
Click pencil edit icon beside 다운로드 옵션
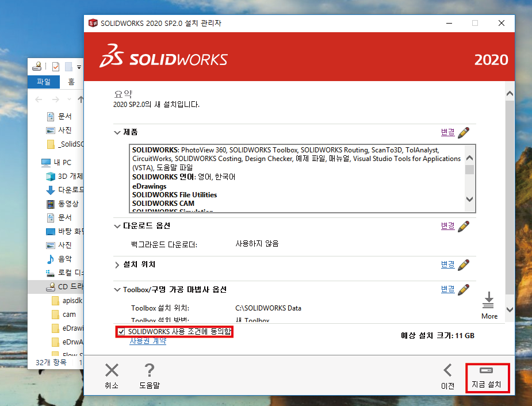[x=464, y=226]
